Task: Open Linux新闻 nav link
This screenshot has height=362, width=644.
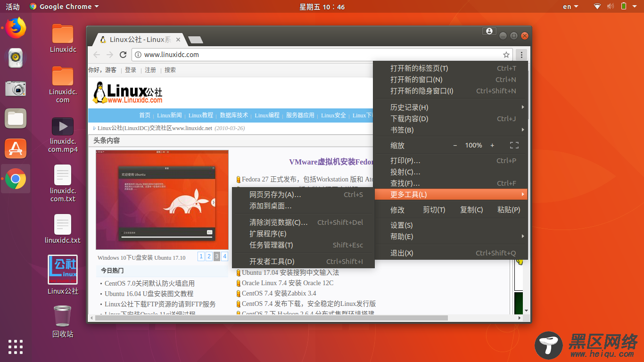Action: 169,115
